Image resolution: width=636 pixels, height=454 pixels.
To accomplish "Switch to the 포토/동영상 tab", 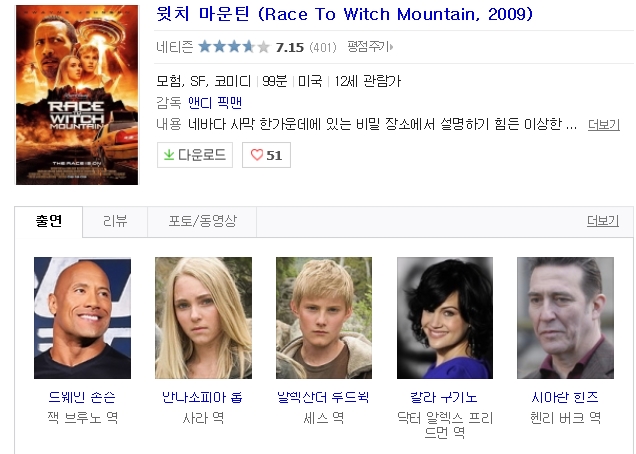I will click(202, 222).
